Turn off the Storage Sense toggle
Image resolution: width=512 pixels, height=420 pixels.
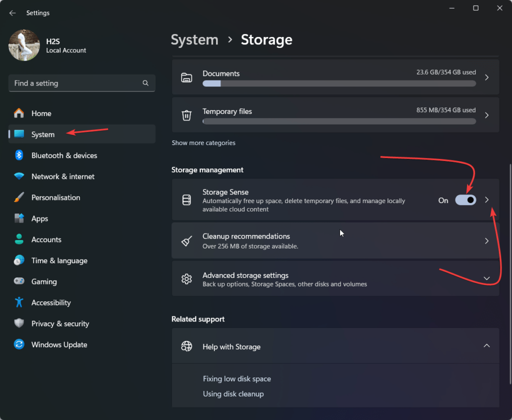tap(465, 200)
